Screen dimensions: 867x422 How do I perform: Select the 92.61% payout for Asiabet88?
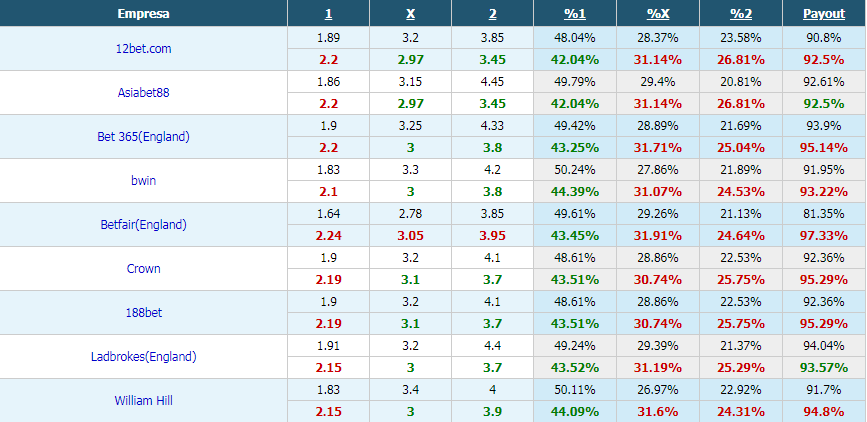pos(824,82)
